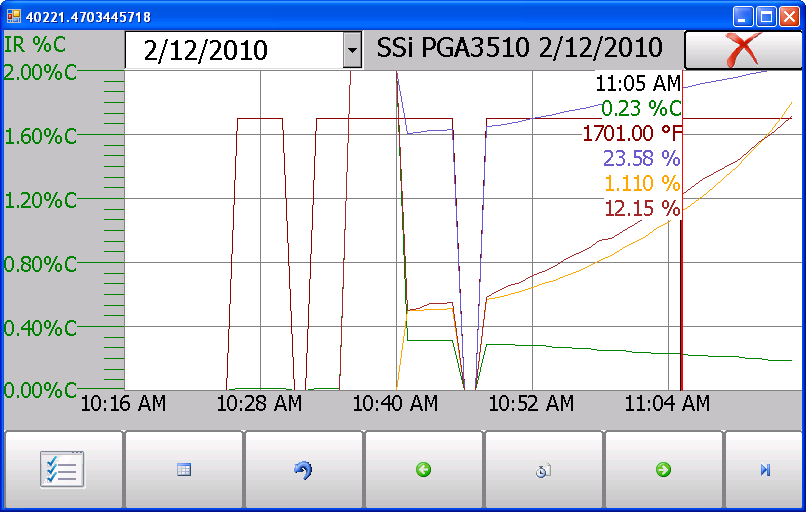Image resolution: width=806 pixels, height=512 pixels.
Task: Advance with green right arrow
Action: (x=664, y=470)
